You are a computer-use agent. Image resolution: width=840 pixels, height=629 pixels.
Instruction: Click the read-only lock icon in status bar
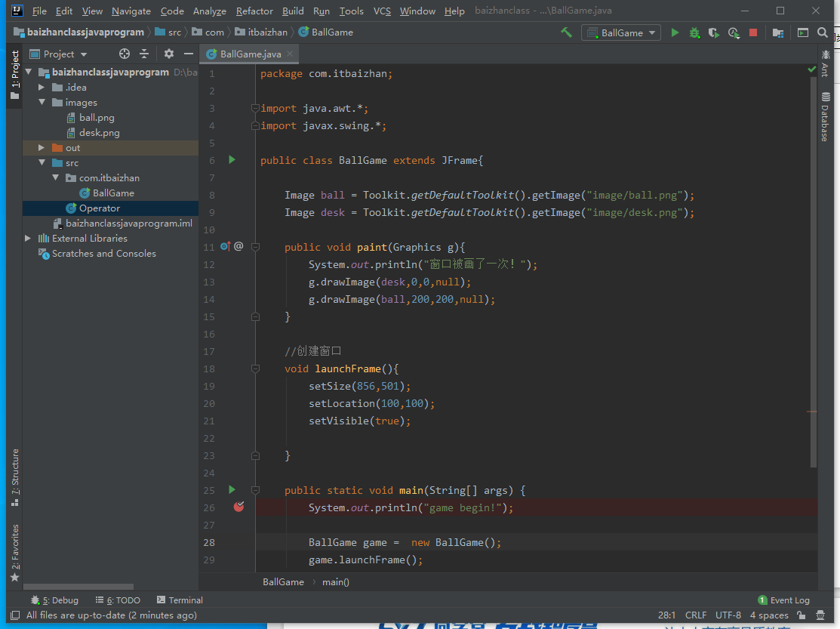click(x=801, y=615)
